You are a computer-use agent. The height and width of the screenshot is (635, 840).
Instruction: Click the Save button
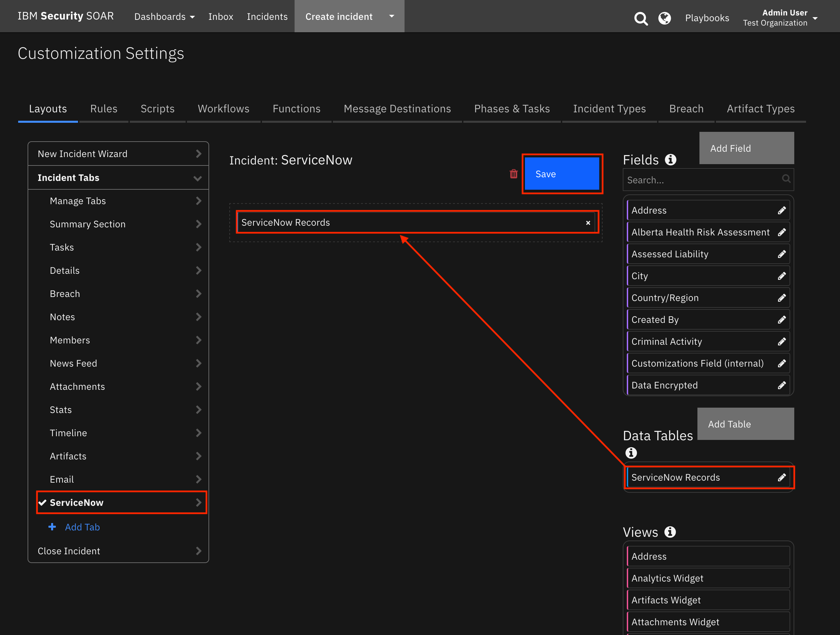tap(562, 174)
